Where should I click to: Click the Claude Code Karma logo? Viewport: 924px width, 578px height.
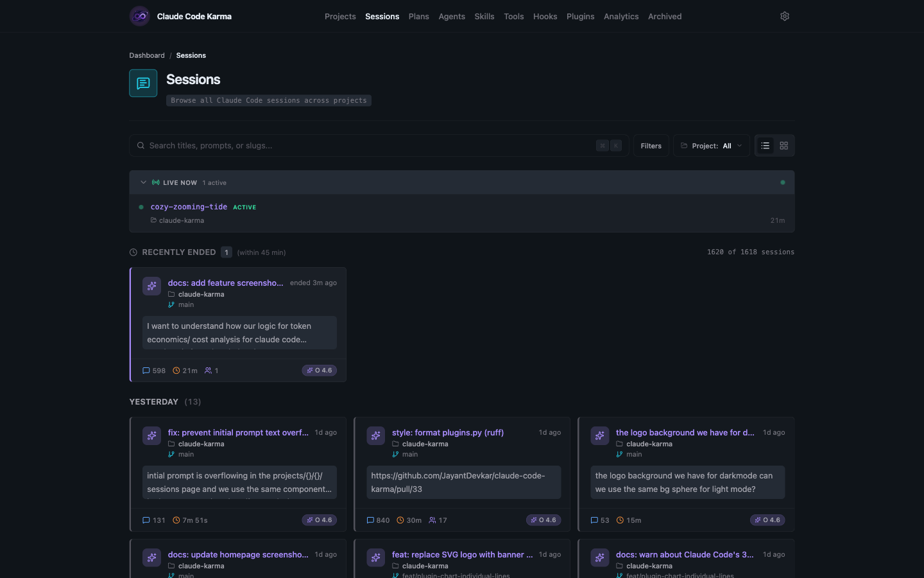(139, 15)
